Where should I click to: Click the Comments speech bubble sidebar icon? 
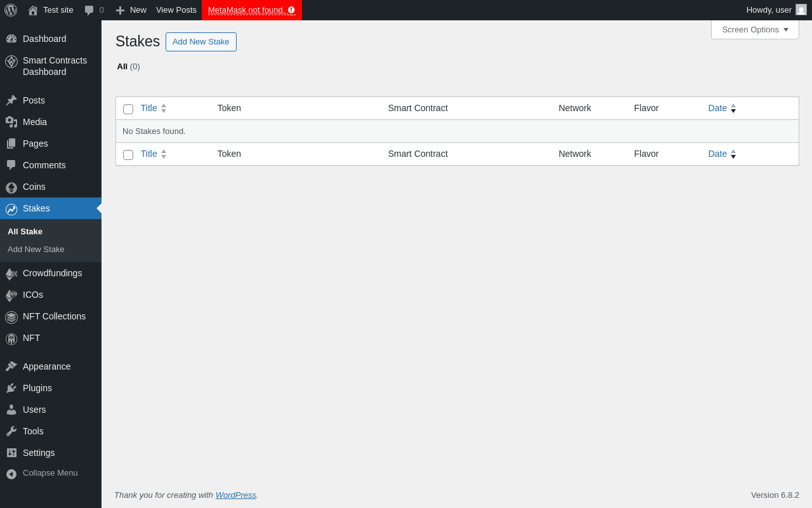[11, 165]
